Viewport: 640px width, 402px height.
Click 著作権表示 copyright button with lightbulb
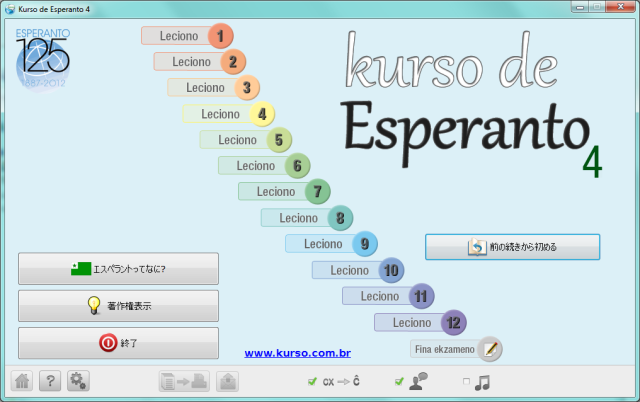tap(118, 306)
